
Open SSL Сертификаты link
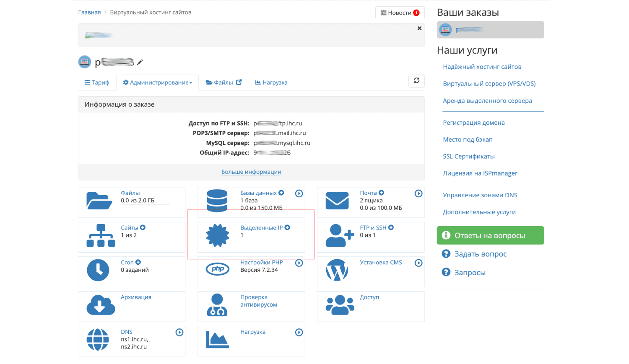[469, 156]
